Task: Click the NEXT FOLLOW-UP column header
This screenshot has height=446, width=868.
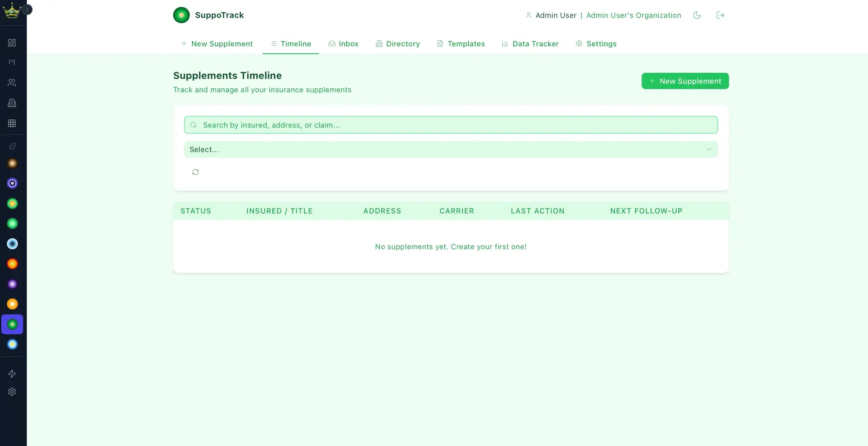Action: 646,211
